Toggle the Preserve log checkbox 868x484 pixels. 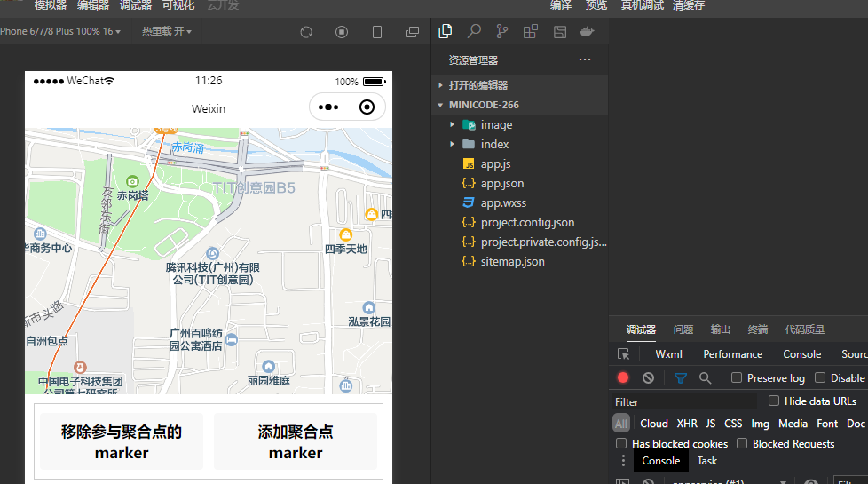(x=737, y=377)
